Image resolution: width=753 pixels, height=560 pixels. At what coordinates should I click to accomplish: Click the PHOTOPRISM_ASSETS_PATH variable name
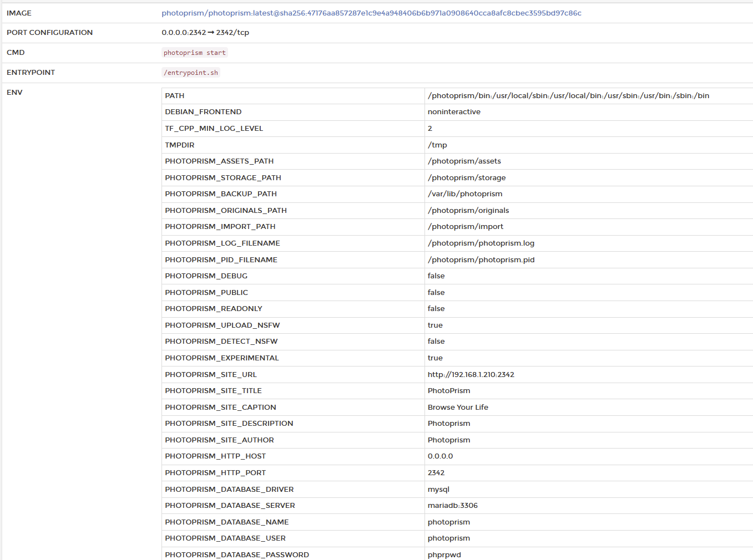click(x=219, y=161)
